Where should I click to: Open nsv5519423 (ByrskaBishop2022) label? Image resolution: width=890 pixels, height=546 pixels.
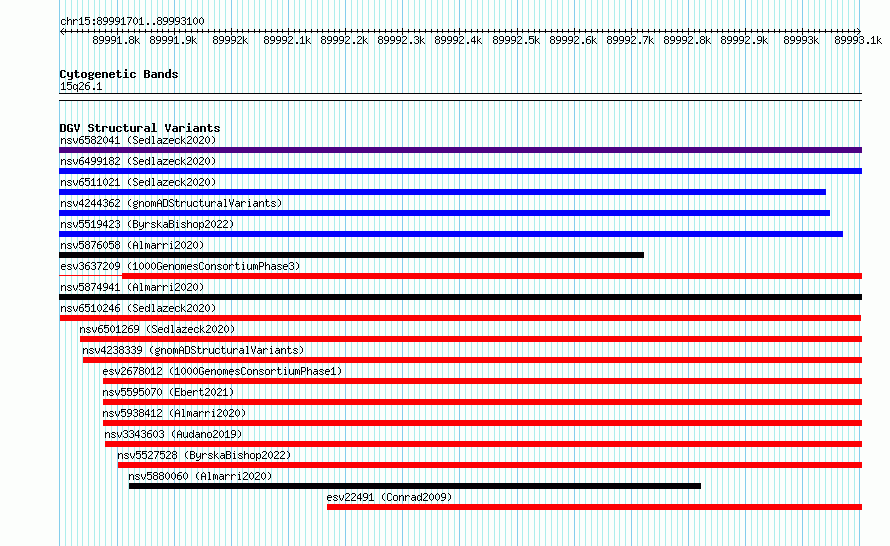coord(147,224)
